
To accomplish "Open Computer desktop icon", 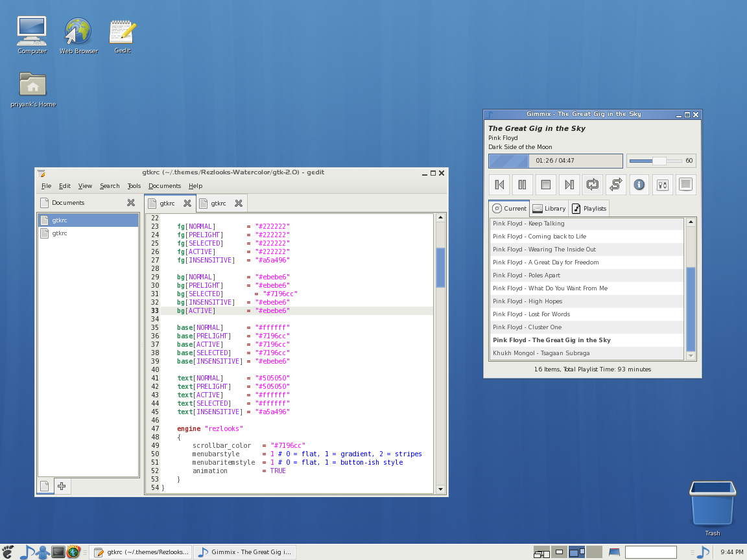I will coord(32,35).
